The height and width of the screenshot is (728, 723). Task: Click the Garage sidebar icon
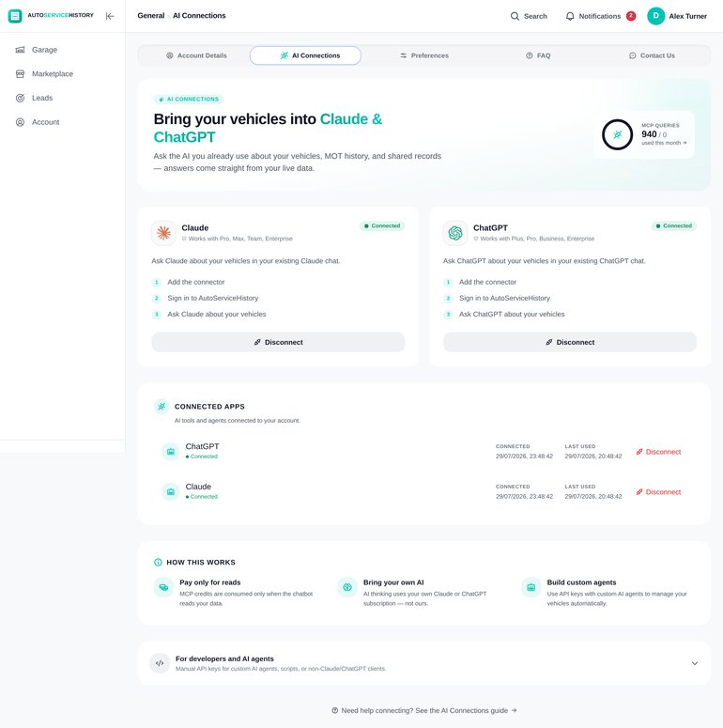click(x=20, y=50)
